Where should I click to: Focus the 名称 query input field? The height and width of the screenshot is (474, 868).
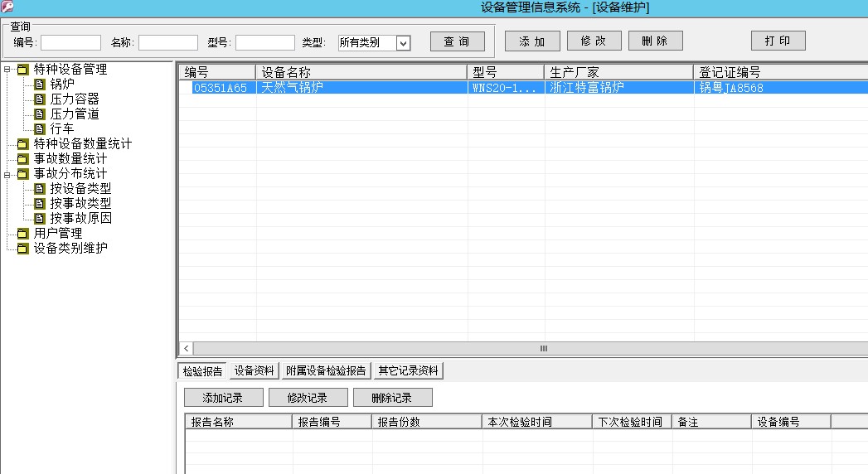pyautogui.click(x=168, y=42)
